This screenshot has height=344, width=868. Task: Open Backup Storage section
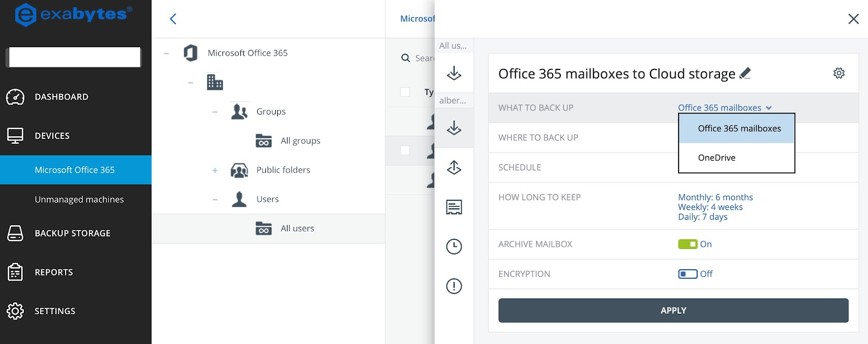(73, 233)
